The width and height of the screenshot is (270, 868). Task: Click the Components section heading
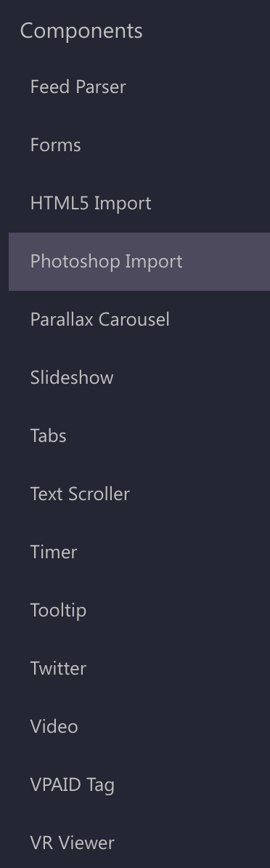point(81,31)
